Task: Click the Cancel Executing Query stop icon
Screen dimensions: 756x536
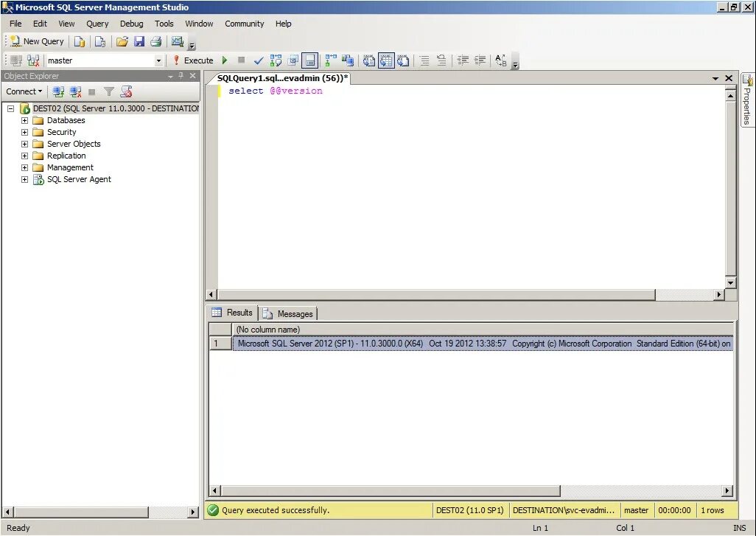Action: [x=242, y=60]
